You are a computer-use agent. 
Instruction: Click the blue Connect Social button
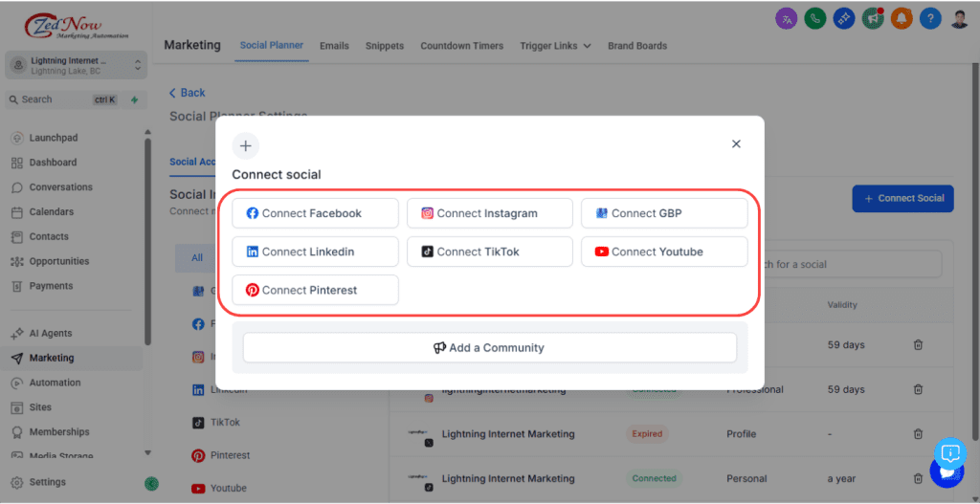click(x=902, y=198)
